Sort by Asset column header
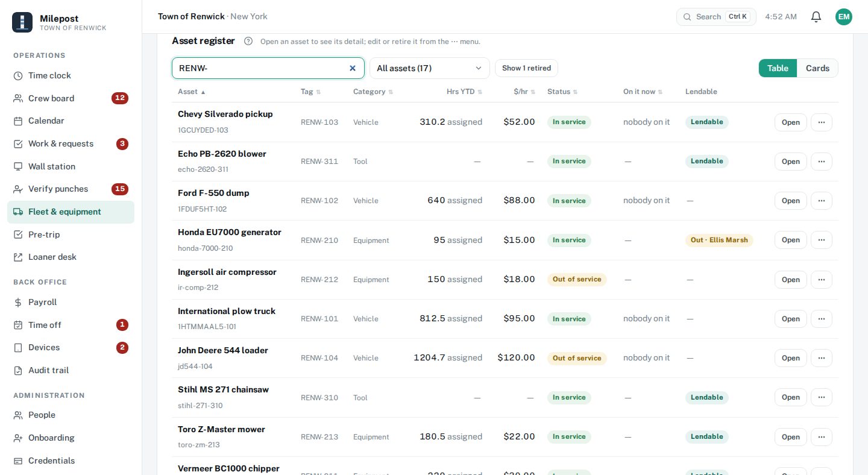This screenshot has width=868, height=475. tap(192, 92)
